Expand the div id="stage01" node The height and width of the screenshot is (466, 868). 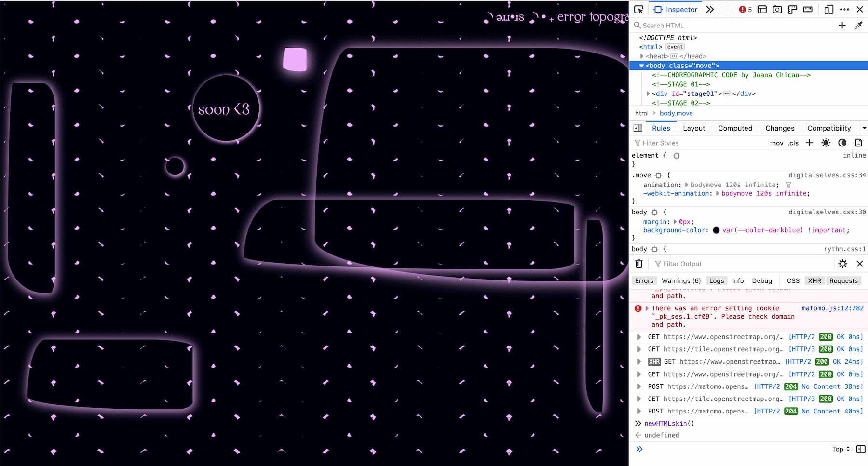coord(648,94)
